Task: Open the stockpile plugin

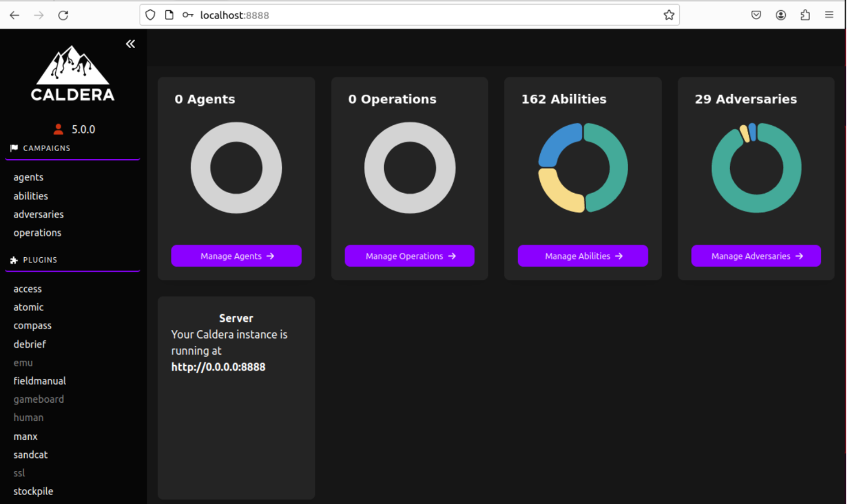Action: click(33, 491)
